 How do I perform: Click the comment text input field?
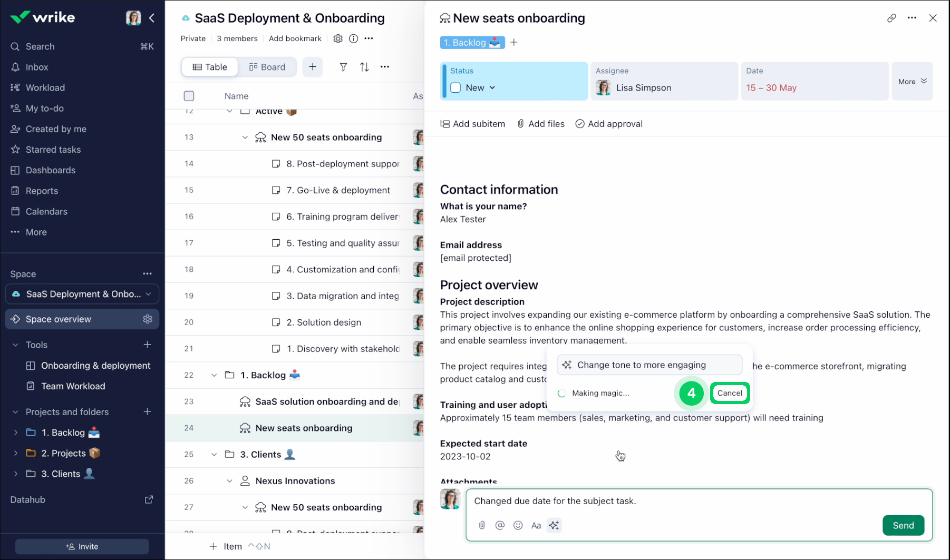coord(699,501)
